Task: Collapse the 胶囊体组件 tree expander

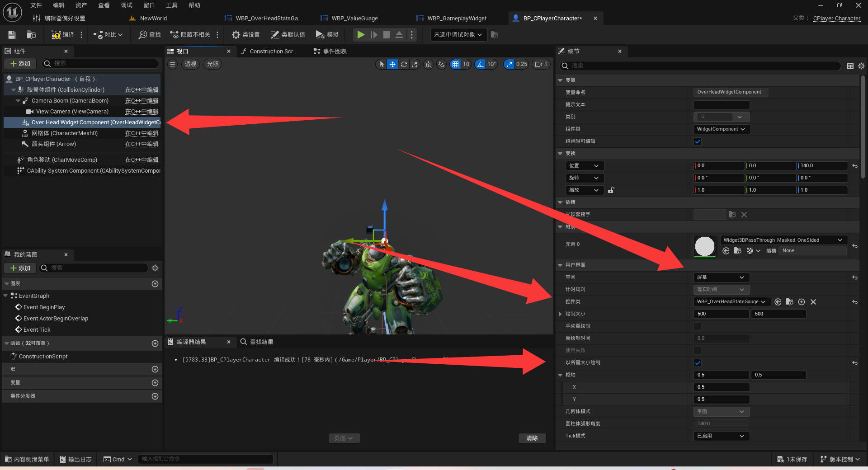Action: point(14,90)
